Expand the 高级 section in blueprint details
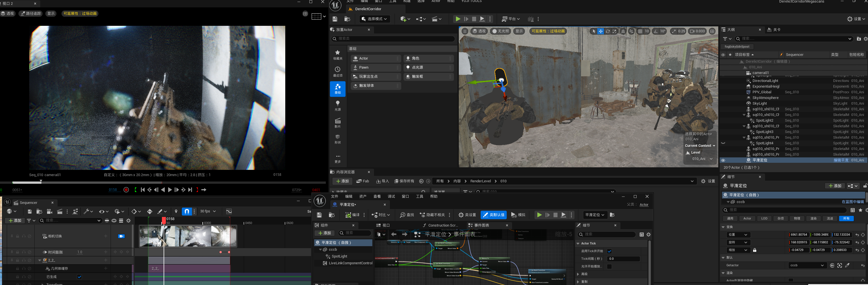Screen dimensions: 868x285 [x=578, y=274]
